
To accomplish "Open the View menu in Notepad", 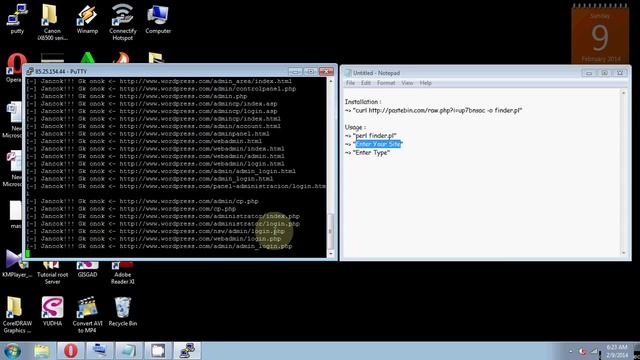I will [407, 83].
